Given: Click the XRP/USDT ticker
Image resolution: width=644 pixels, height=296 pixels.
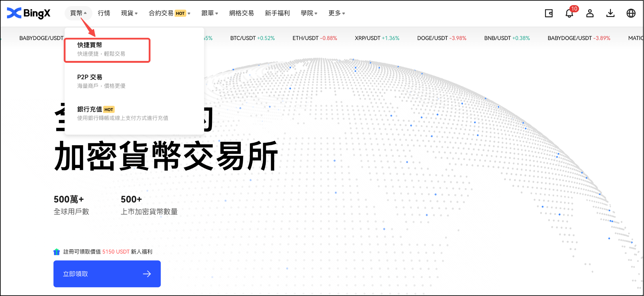Looking at the screenshot, I should click(377, 38).
